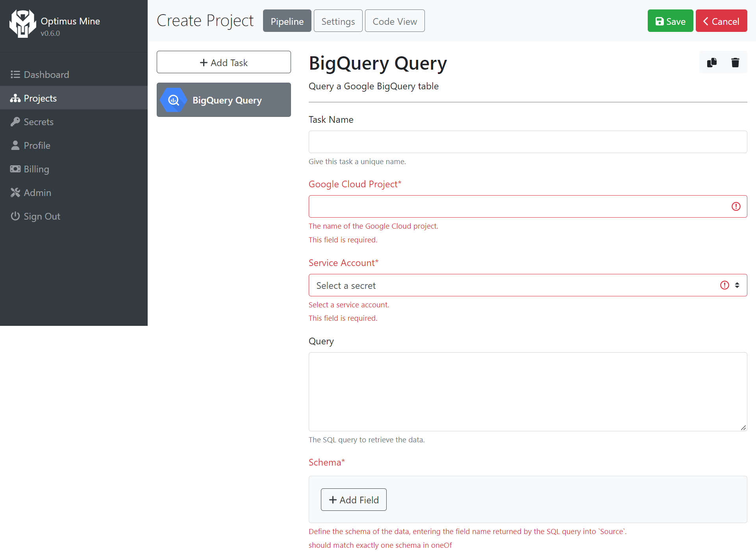Go to the Profile page
Viewport: 756px width, 560px height.
pos(37,145)
